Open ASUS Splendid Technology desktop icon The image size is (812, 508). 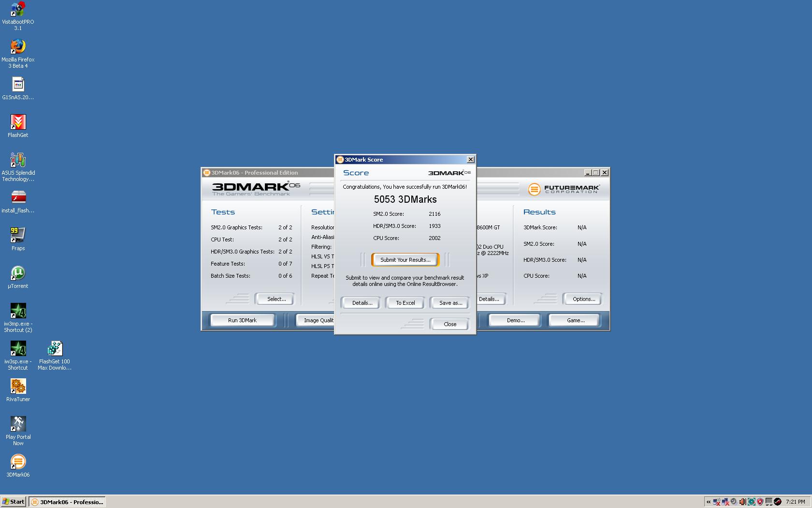[18, 167]
